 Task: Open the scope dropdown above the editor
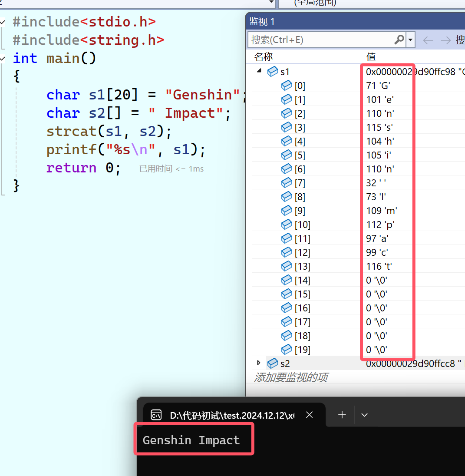coord(271,3)
